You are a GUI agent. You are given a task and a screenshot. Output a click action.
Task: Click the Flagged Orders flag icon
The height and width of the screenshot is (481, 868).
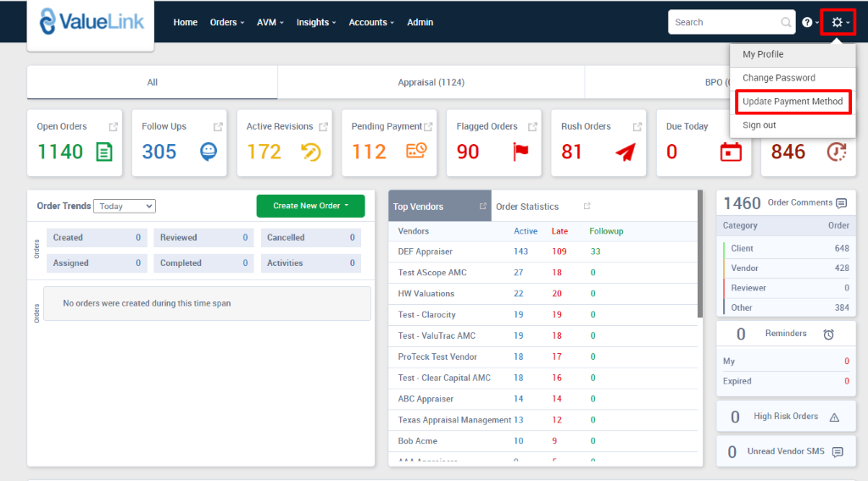pos(520,152)
